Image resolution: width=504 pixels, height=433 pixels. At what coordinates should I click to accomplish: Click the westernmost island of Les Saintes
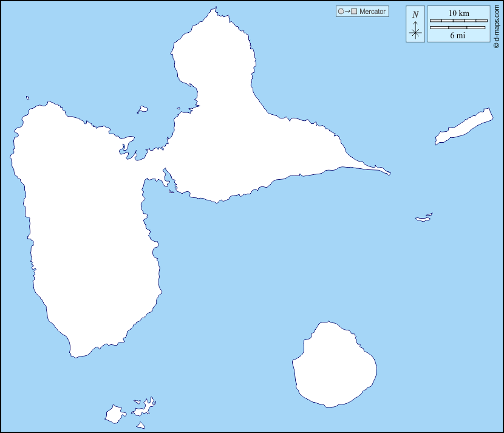point(114,415)
